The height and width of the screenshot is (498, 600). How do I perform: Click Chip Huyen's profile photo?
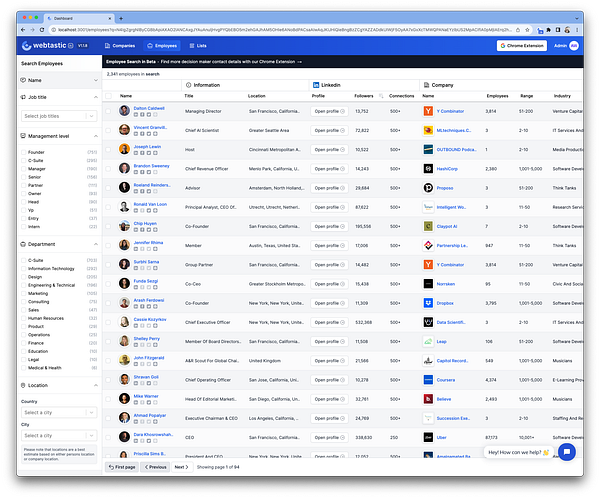tap(124, 226)
